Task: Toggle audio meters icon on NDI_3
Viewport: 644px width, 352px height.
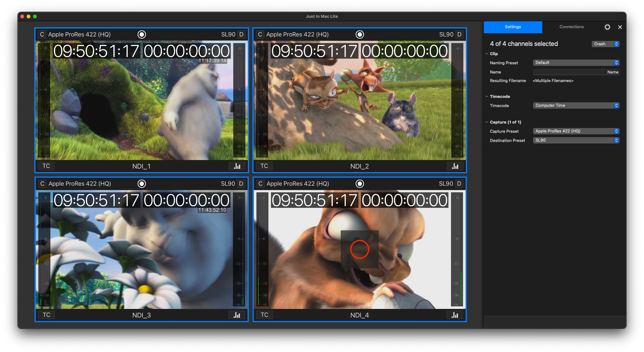Action: 237,315
